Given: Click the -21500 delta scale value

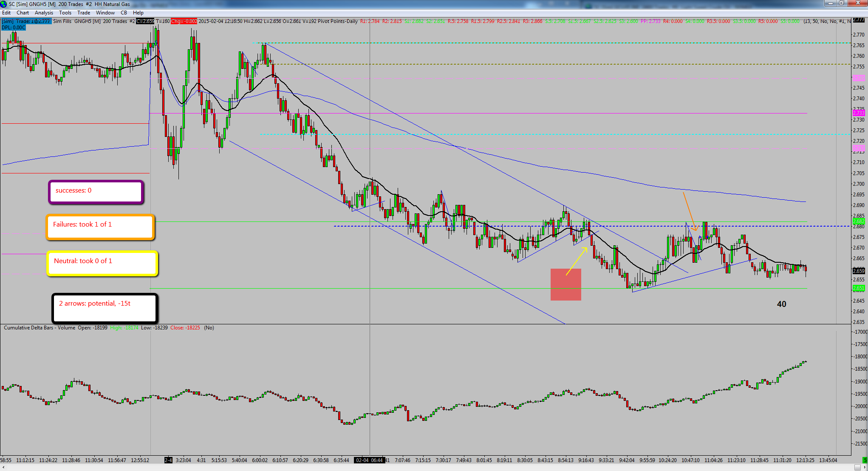Looking at the screenshot, I should [x=860, y=444].
